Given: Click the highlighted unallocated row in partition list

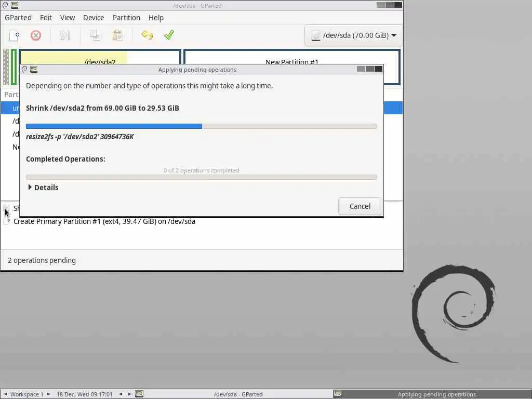Looking at the screenshot, I should point(10,108).
